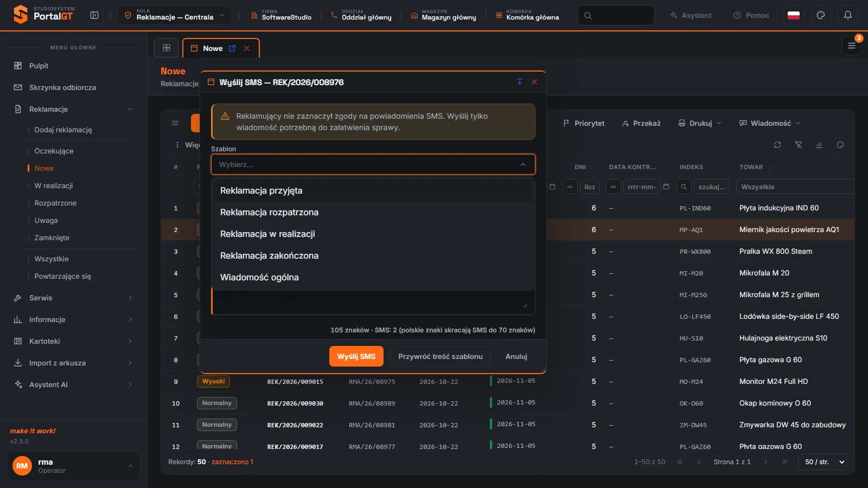The image size is (868, 488).
Task: Open Skrzynka odbiorcza in sidebar
Action: pyautogui.click(x=73, y=87)
